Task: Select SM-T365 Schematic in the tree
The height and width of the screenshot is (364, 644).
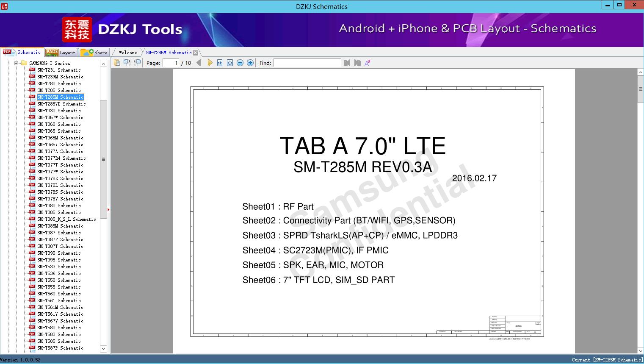Action: 59,131
